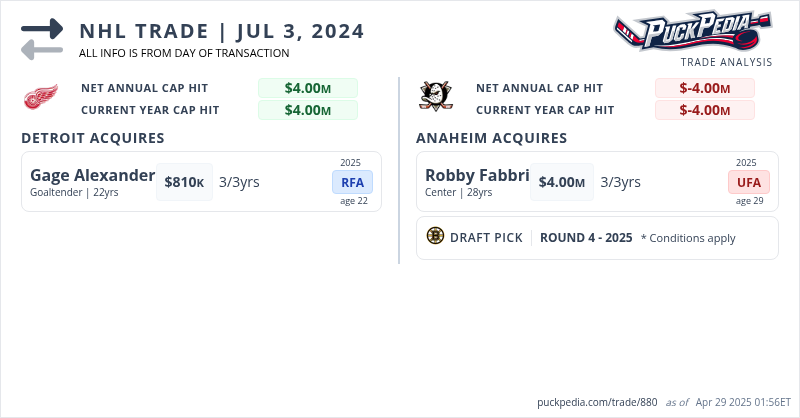The height and width of the screenshot is (418, 800).
Task: Select the RFA status badge
Action: pos(352,182)
